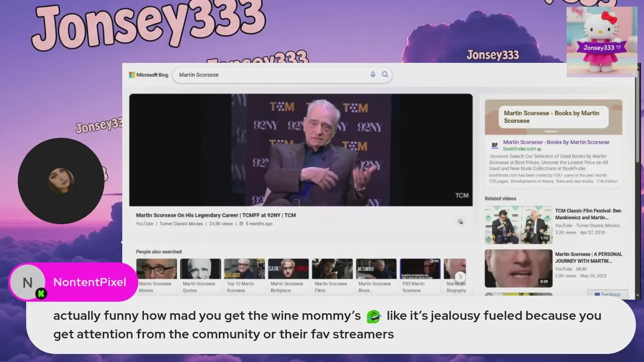The image size is (644, 362).
Task: Open 'TCM Classic Film Festival: Ben Mankiewicz' title
Action: (588, 214)
